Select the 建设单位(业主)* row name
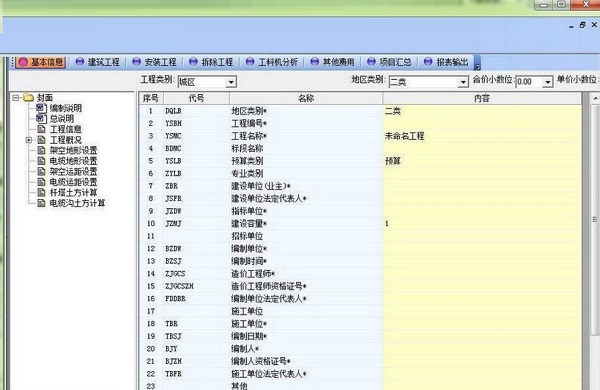The width and height of the screenshot is (600, 390). click(x=261, y=186)
